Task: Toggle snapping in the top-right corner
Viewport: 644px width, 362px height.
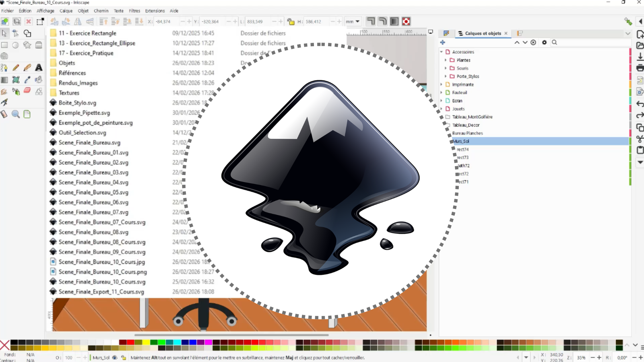Action: 628,21
